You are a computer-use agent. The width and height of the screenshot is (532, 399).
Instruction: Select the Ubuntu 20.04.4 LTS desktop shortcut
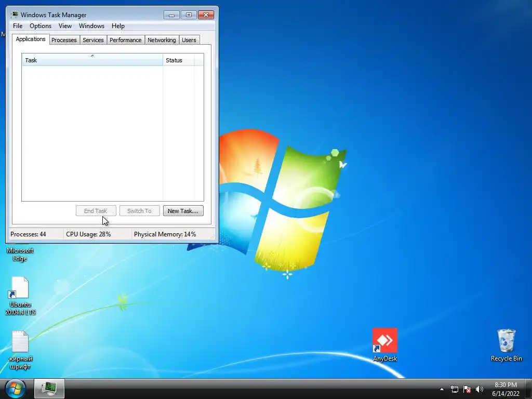pyautogui.click(x=20, y=296)
